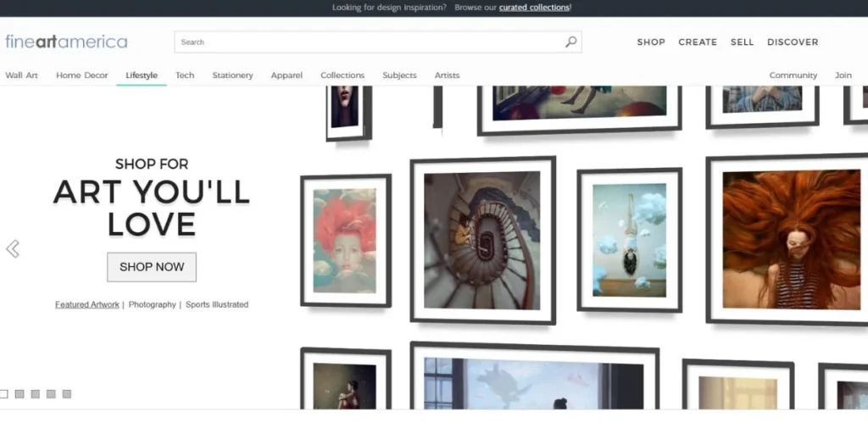The height and width of the screenshot is (434, 868).
Task: Open the Sports Illustrated link
Action: [217, 304]
